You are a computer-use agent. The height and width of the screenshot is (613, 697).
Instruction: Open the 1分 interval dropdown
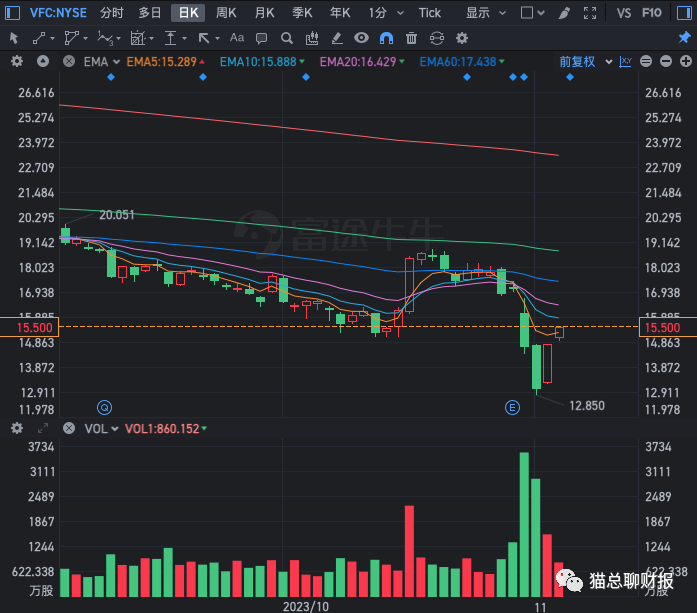[x=383, y=13]
